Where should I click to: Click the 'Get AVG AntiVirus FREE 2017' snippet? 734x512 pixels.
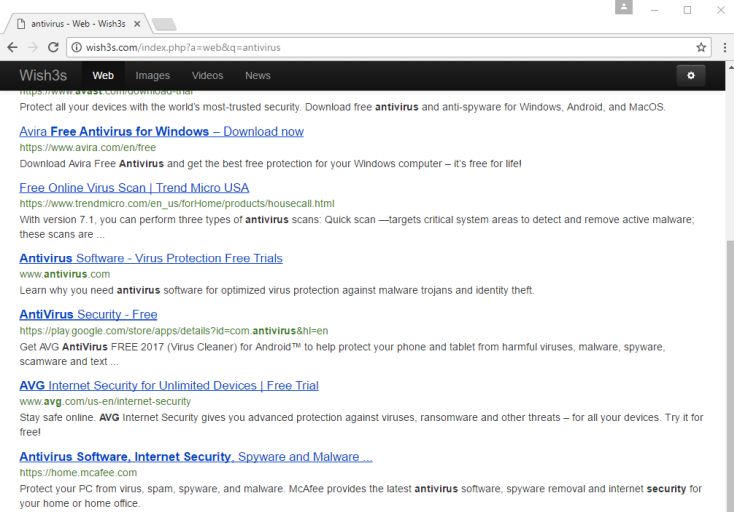[x=342, y=354]
